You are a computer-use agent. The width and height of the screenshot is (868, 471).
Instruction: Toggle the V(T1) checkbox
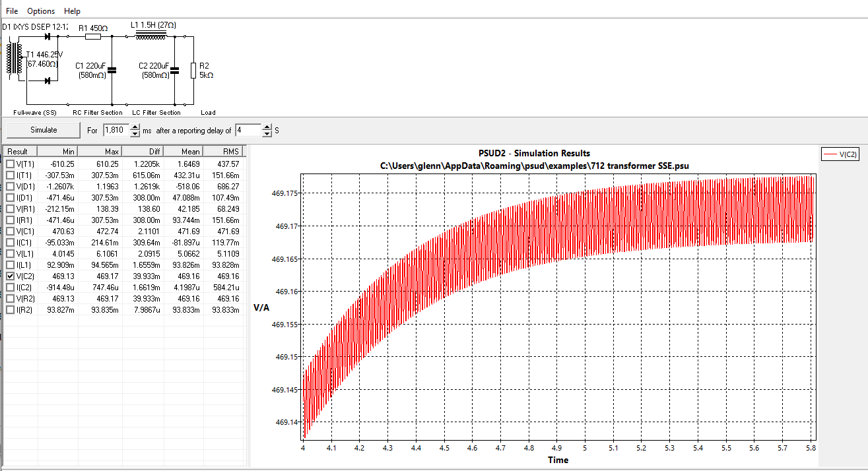click(x=10, y=163)
